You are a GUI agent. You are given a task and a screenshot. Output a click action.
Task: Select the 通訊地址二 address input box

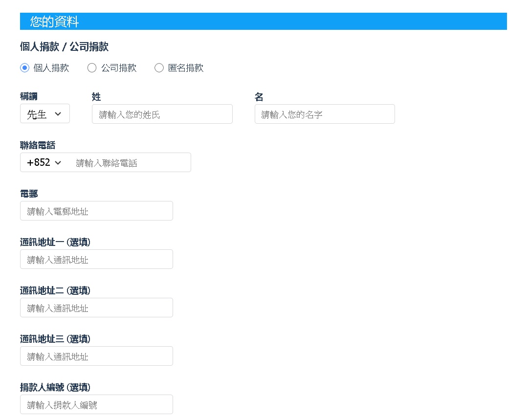click(x=96, y=308)
